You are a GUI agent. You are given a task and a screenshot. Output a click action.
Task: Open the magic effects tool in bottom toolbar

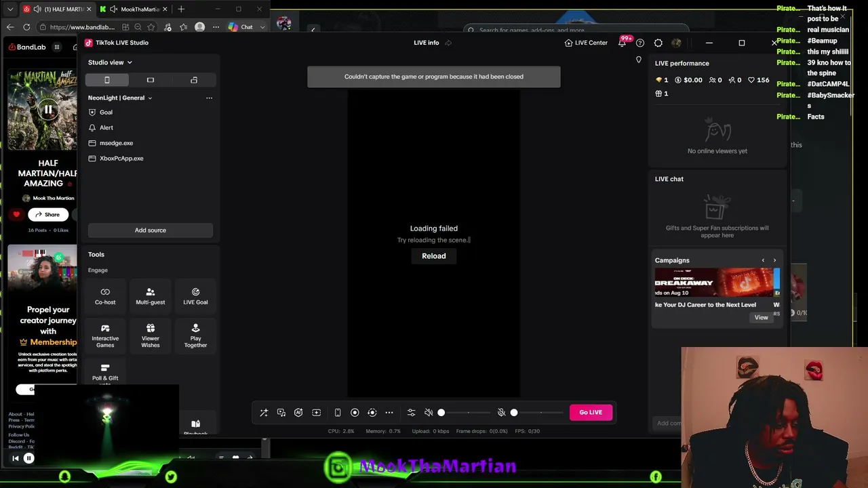pos(264,412)
